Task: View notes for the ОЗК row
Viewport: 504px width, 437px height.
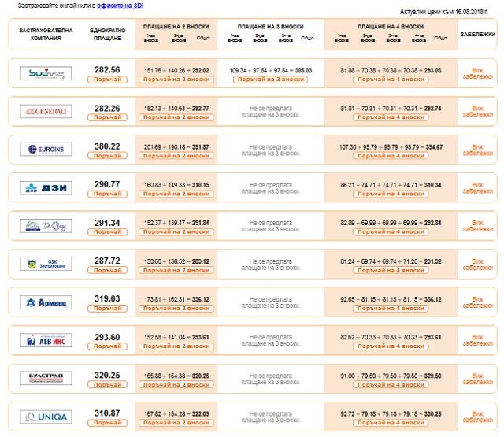Action: click(478, 265)
